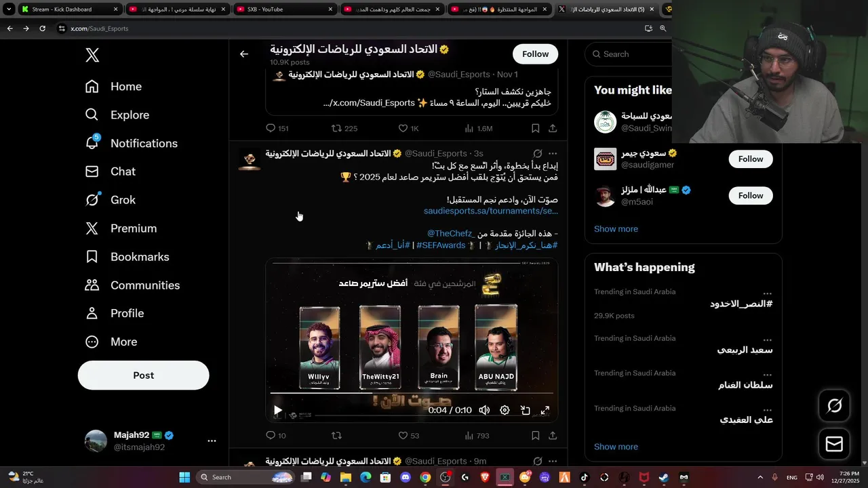Screen dimensions: 868x488
Task: Mute the video volume
Action: (x=484, y=410)
